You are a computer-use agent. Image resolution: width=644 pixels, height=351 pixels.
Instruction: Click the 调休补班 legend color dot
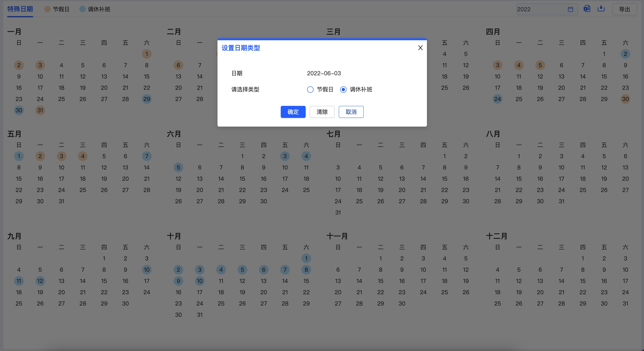click(83, 9)
